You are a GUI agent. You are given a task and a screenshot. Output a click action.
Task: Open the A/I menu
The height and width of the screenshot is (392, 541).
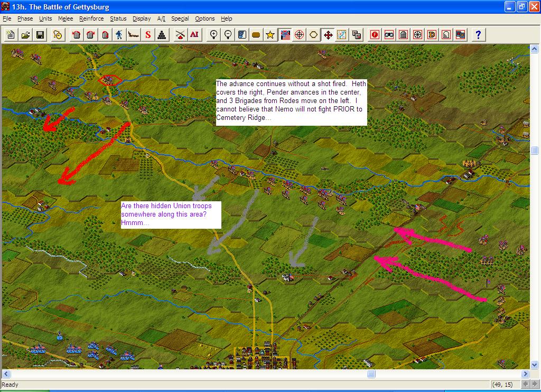coord(161,18)
